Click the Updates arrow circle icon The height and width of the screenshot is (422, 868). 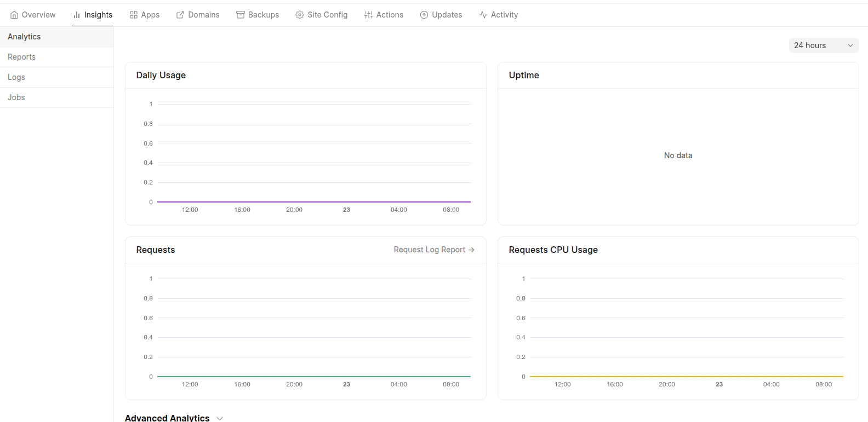424,15
